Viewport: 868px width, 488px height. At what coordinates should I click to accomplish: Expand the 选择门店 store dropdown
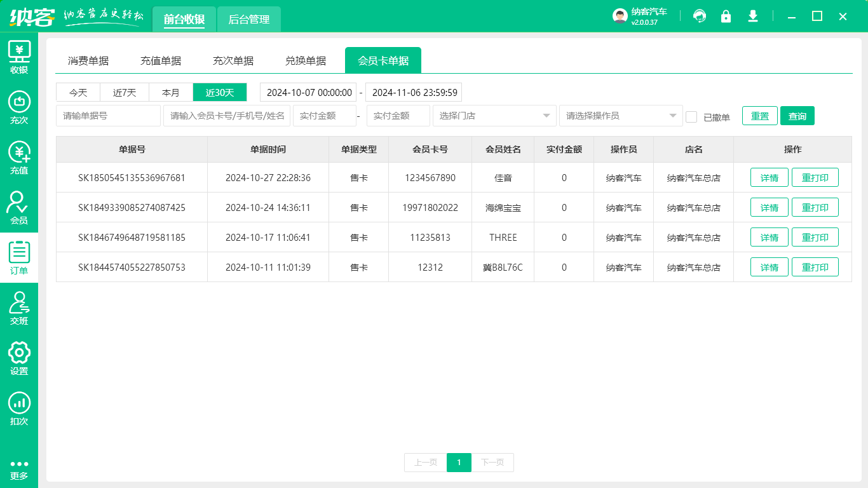(494, 116)
